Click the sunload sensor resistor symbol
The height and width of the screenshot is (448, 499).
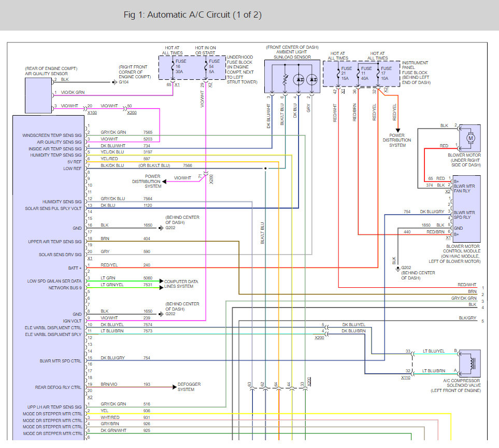click(285, 79)
